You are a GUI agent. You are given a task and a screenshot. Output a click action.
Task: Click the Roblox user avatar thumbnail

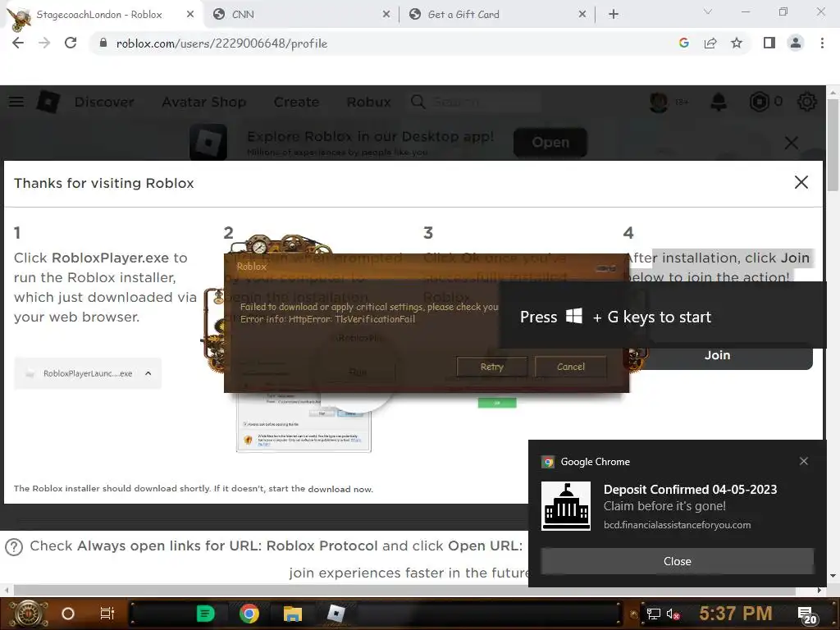point(659,101)
